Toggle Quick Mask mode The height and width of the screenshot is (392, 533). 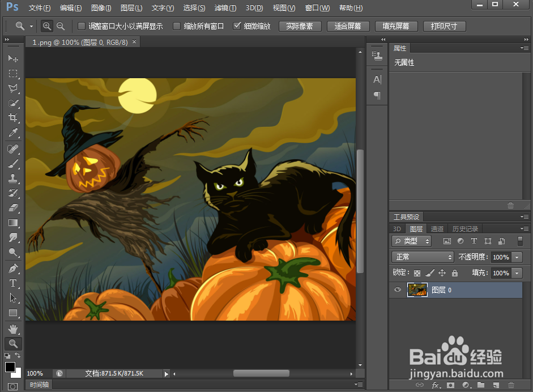pos(12,386)
